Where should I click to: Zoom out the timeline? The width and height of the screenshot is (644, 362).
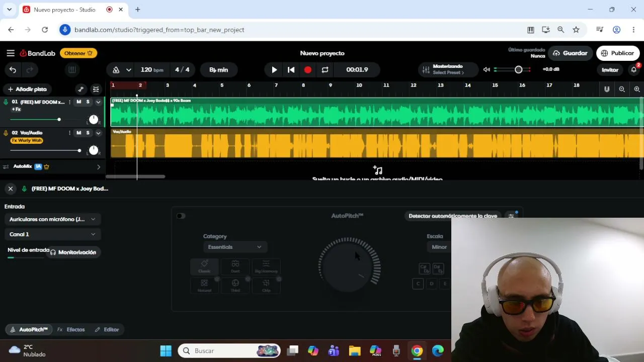[622, 89]
